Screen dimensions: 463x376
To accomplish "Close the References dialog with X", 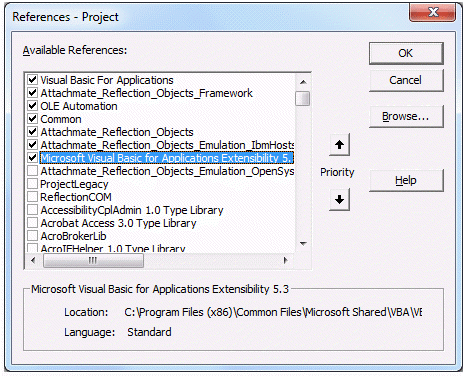I will tap(432, 13).
